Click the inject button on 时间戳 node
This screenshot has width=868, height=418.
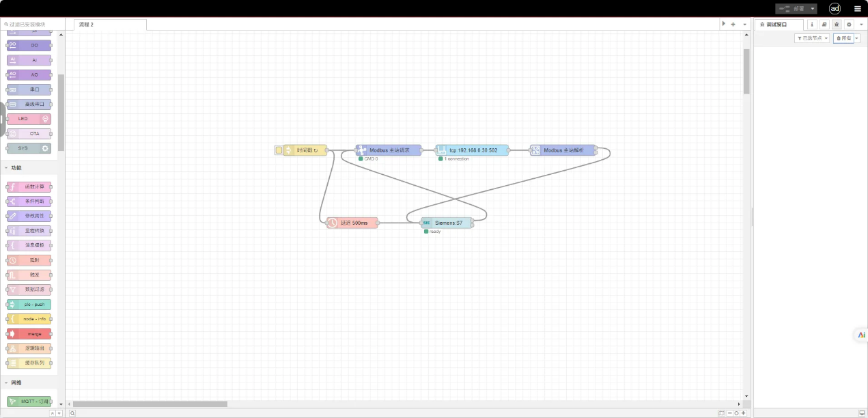279,150
